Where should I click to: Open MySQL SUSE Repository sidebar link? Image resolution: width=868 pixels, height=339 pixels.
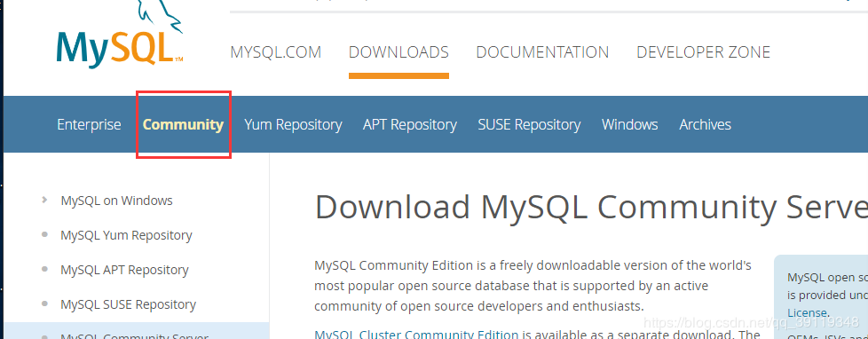coord(129,304)
